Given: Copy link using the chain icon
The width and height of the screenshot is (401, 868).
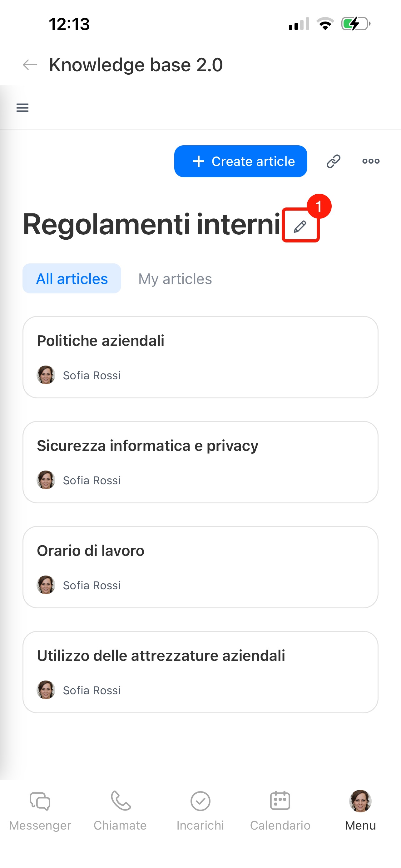Looking at the screenshot, I should click(x=333, y=162).
